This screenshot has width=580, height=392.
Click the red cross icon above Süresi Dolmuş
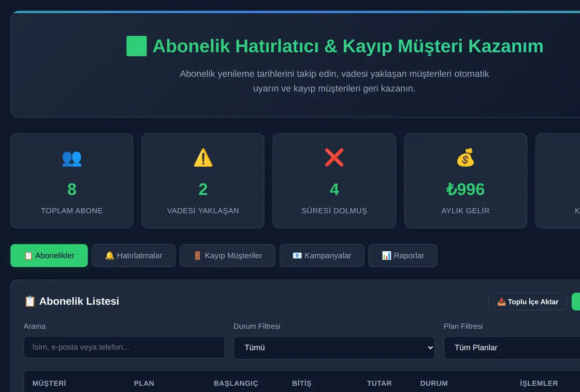[x=334, y=158]
